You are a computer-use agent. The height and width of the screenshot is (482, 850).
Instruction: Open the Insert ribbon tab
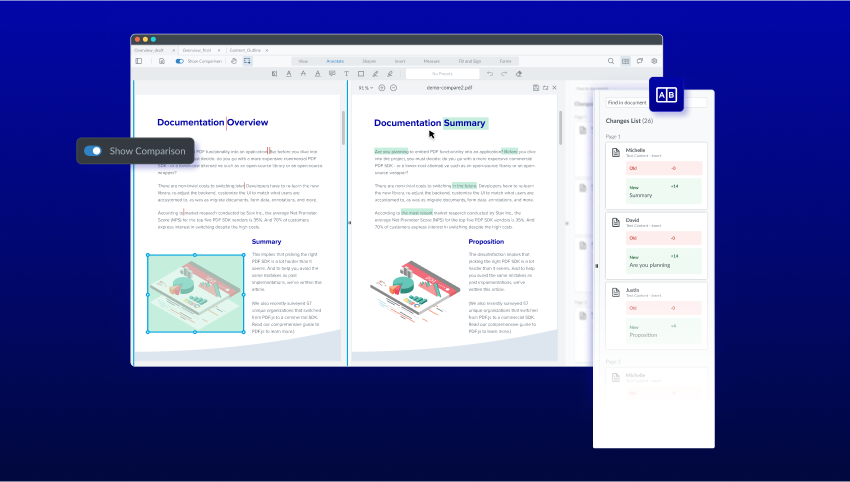coord(400,61)
